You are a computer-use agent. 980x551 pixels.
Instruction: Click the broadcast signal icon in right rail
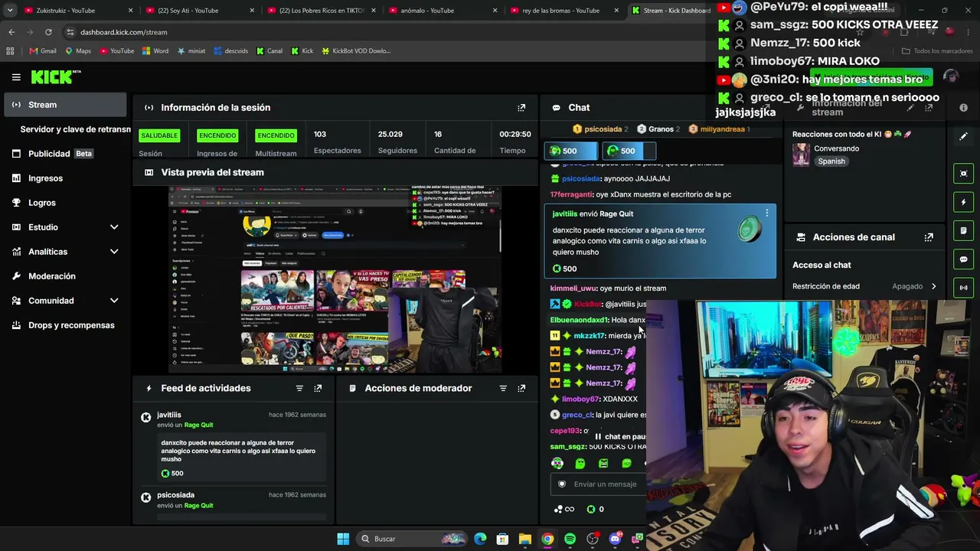coord(964,288)
